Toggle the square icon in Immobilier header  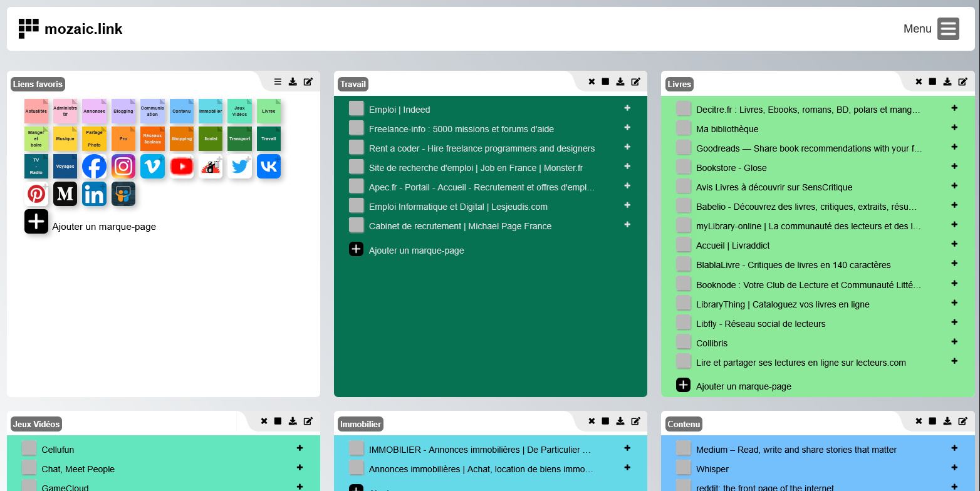[605, 421]
